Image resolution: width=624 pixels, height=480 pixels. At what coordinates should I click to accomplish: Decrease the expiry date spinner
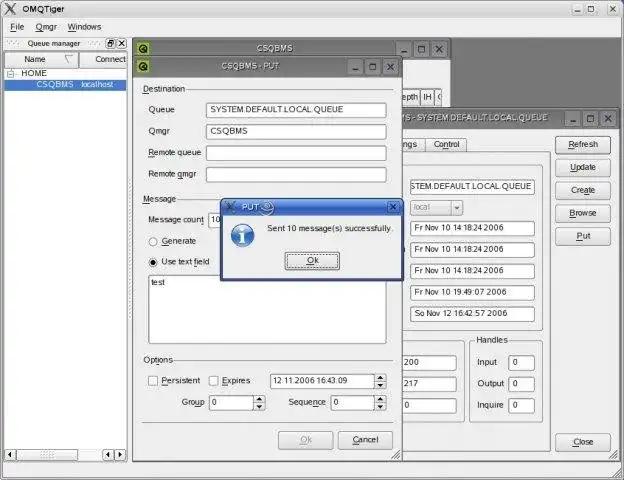click(x=380, y=385)
